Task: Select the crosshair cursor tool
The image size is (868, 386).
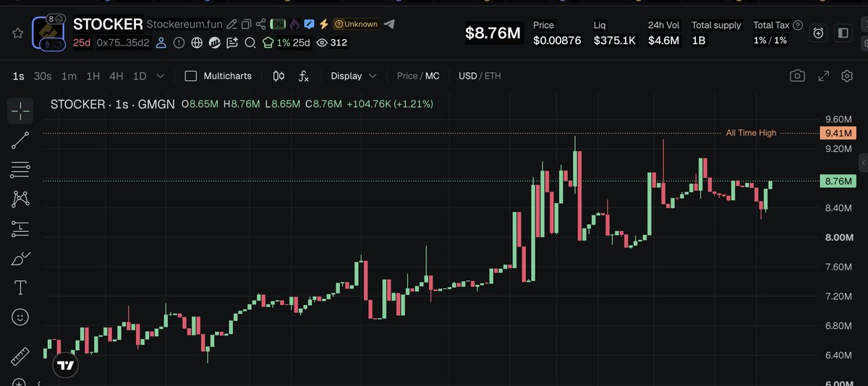Action: pos(20,111)
